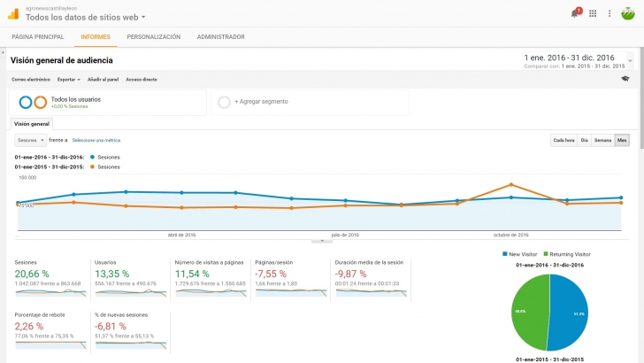The height and width of the screenshot is (363, 644).
Task: Set chart interval to Cada hora
Action: click(x=563, y=140)
